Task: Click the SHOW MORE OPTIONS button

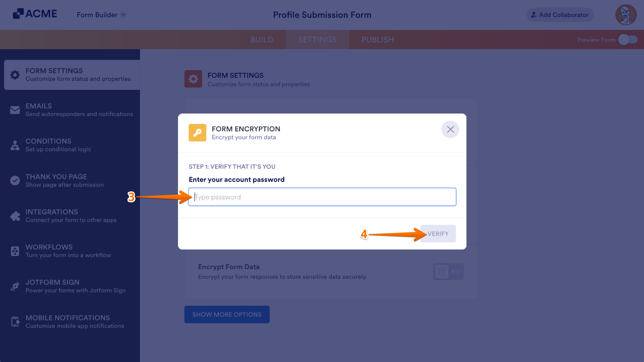Action: [227, 314]
